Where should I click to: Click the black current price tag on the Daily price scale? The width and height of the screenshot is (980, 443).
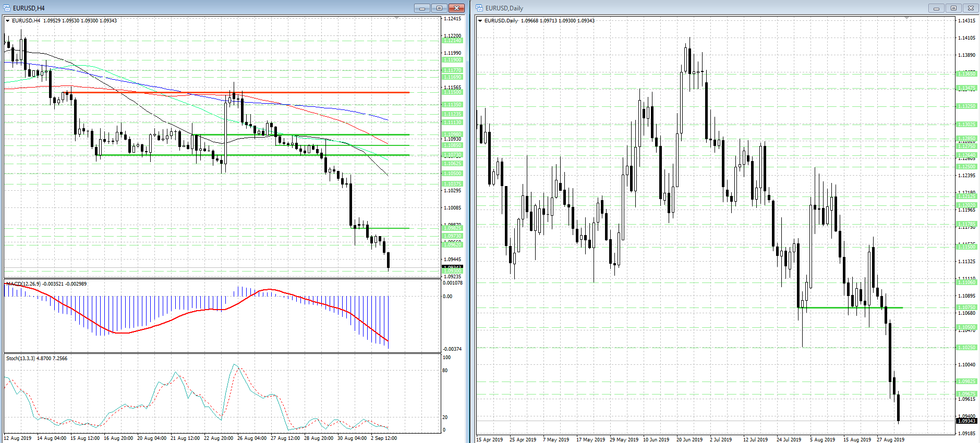click(x=966, y=421)
